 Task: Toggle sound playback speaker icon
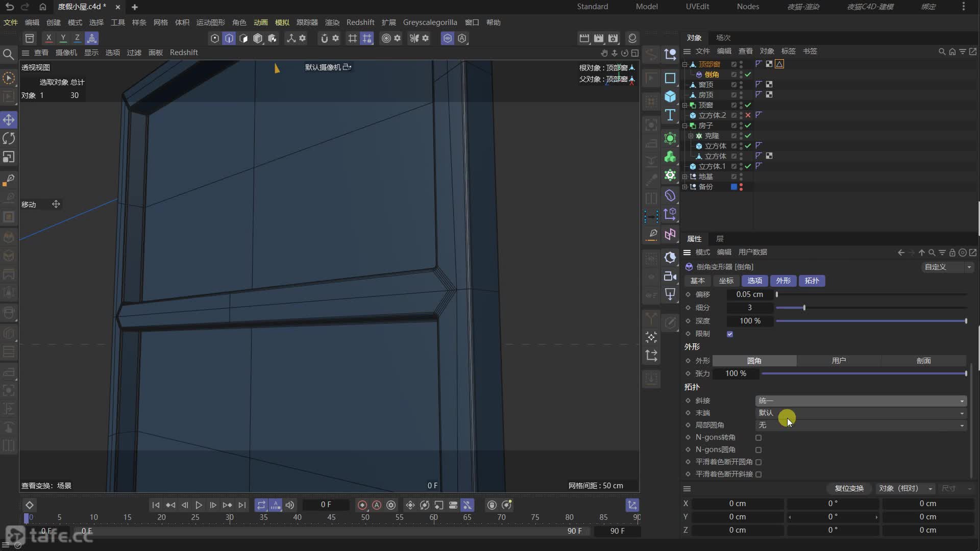[x=290, y=505]
